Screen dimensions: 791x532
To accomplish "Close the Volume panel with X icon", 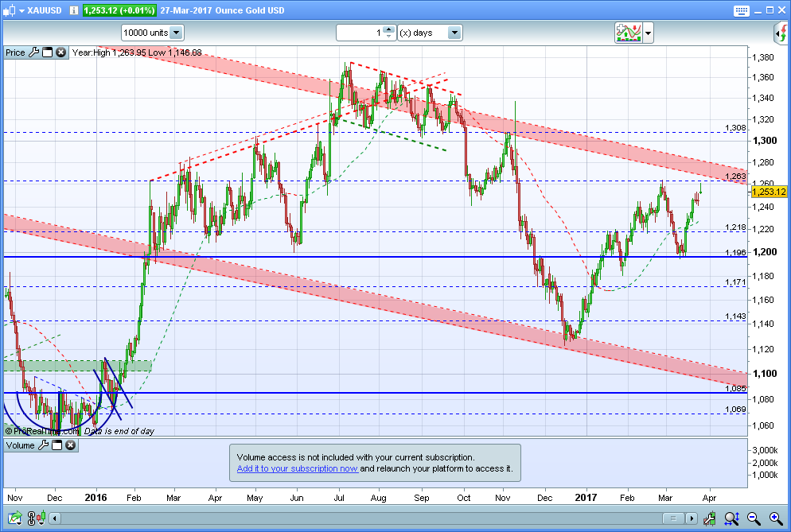I will tap(71, 445).
